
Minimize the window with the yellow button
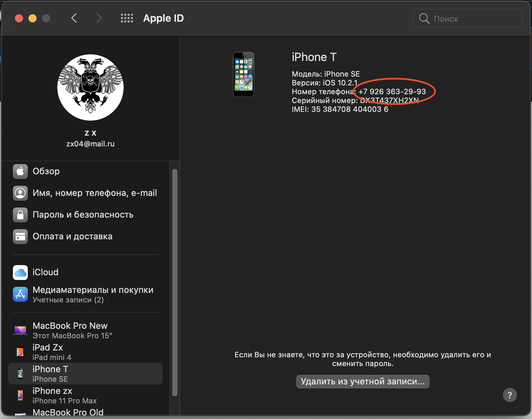click(x=33, y=18)
